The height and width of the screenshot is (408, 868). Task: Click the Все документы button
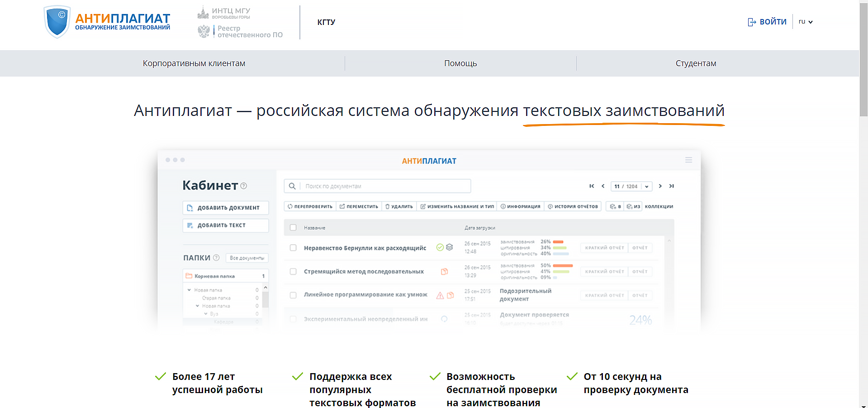click(247, 258)
